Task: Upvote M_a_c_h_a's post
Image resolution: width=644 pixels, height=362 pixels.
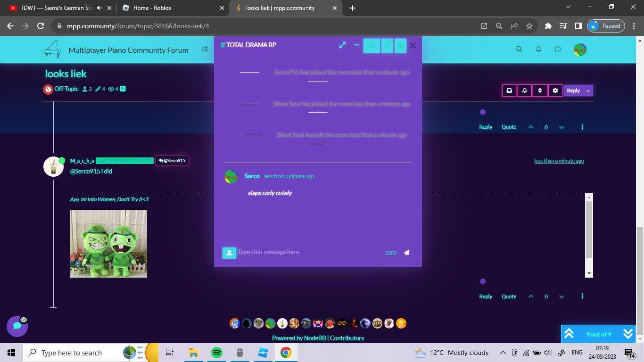Action: (x=531, y=296)
